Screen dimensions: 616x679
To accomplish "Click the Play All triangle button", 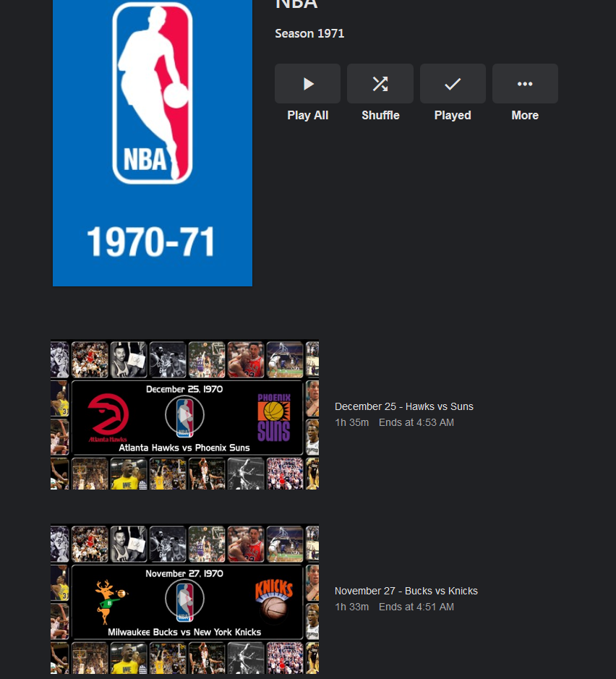I will tap(307, 84).
